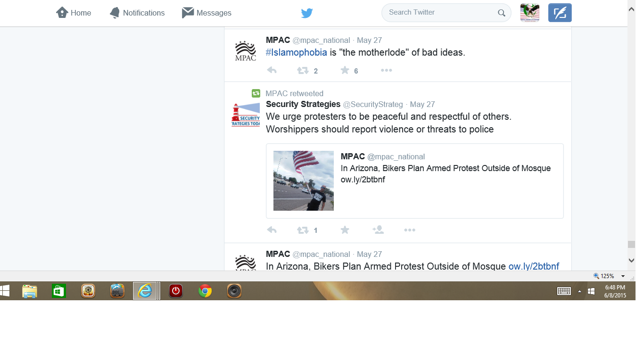Open Windows Start button
The width and height of the screenshot is (644, 362).
[x=5, y=291]
